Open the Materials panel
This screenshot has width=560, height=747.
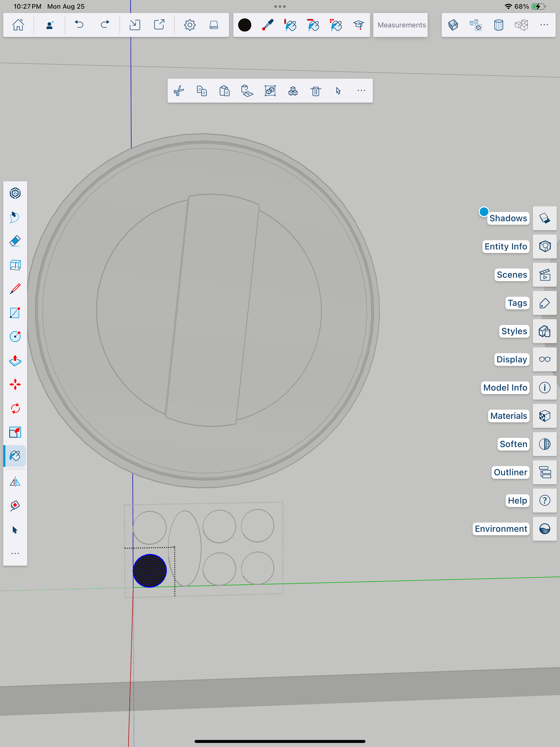pyautogui.click(x=545, y=416)
